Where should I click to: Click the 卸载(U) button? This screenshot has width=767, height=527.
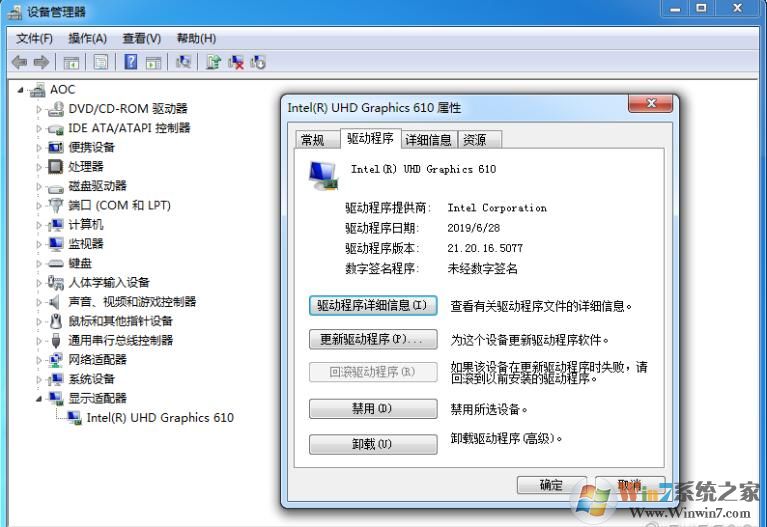(x=373, y=444)
